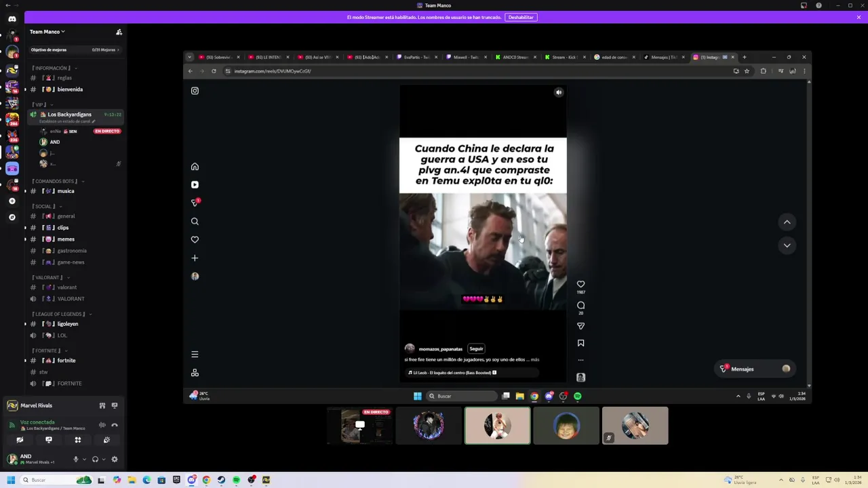Select the EN DIRECTO stream thumbnail tile
This screenshot has height=488, width=868.
[359, 426]
